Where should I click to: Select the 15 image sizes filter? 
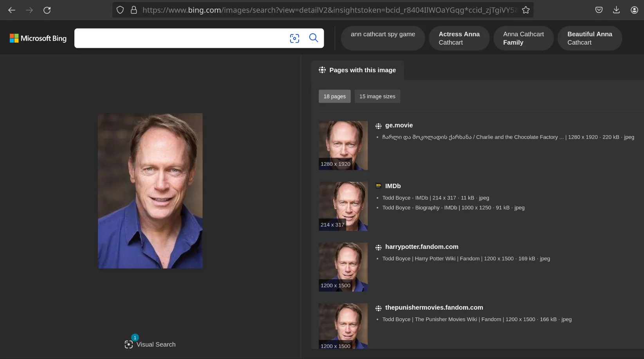pyautogui.click(x=377, y=96)
